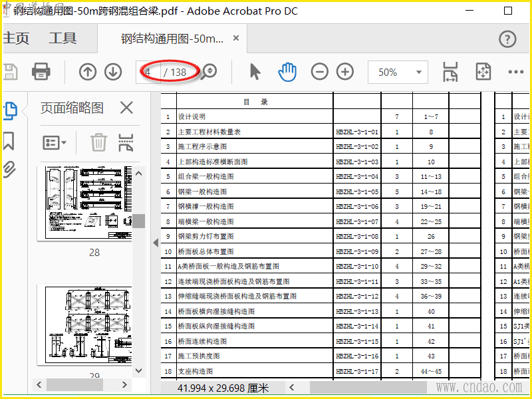Click the 组合梁一般构造图 entry
532x399 pixels.
[205, 176]
